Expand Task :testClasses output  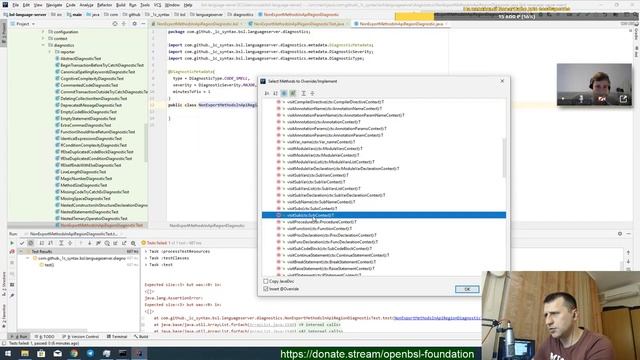tap(146, 258)
